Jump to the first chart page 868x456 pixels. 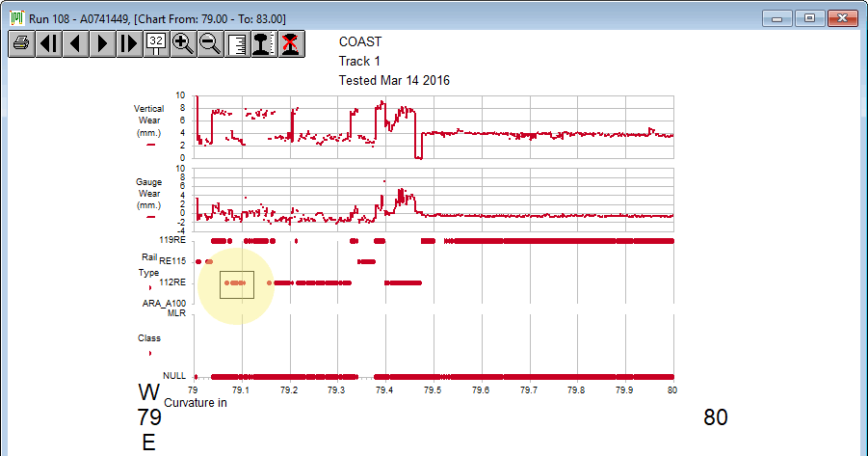coord(48,43)
